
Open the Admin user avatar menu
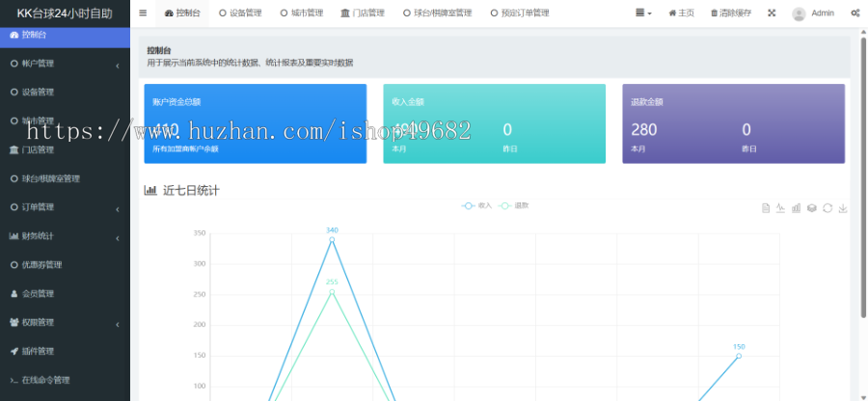pyautogui.click(x=799, y=13)
